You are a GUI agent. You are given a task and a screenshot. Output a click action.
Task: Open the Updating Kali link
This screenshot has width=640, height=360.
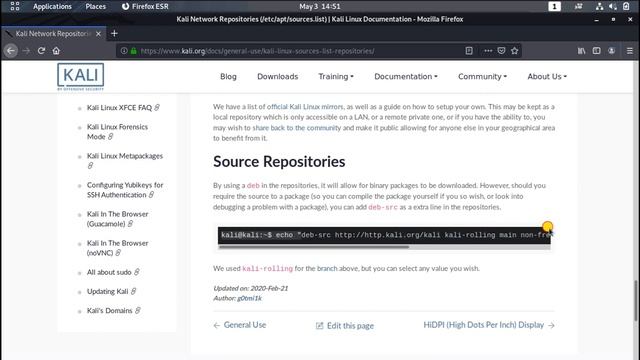pos(107,291)
